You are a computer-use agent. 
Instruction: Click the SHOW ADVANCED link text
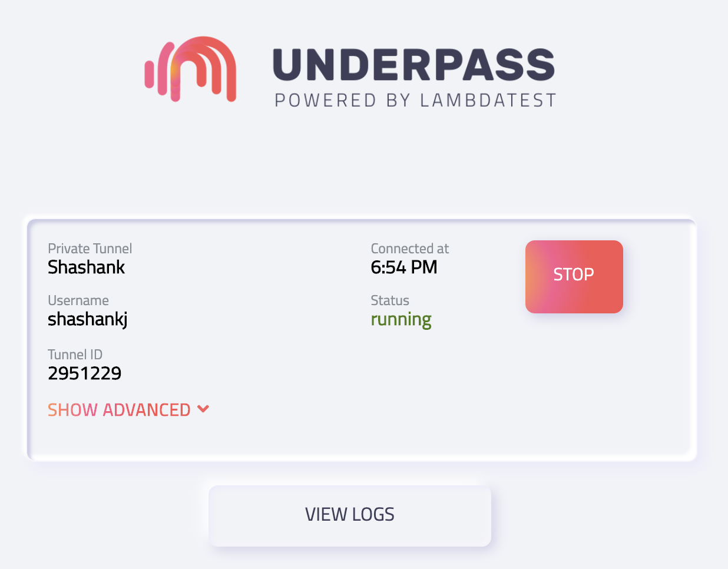coord(119,410)
